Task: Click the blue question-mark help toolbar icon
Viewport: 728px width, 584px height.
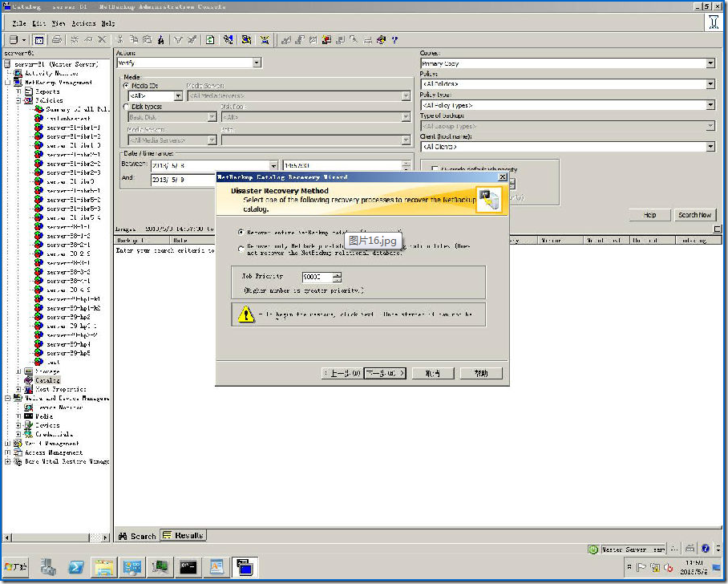Action: point(394,40)
